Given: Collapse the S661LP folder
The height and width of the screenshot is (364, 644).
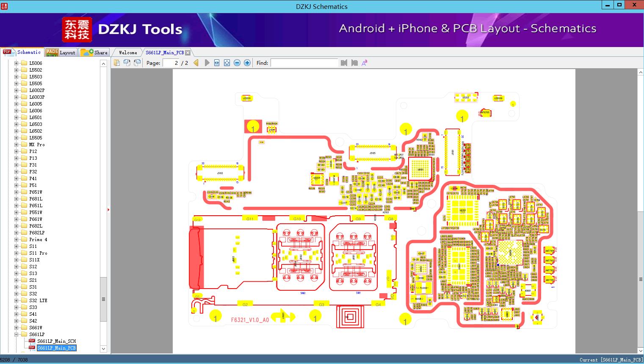Looking at the screenshot, I should pos(16,334).
